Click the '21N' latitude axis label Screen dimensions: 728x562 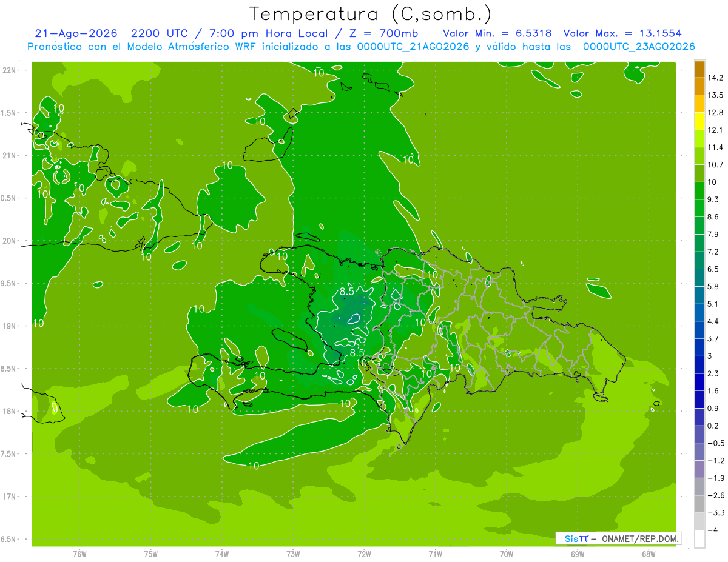8,155
